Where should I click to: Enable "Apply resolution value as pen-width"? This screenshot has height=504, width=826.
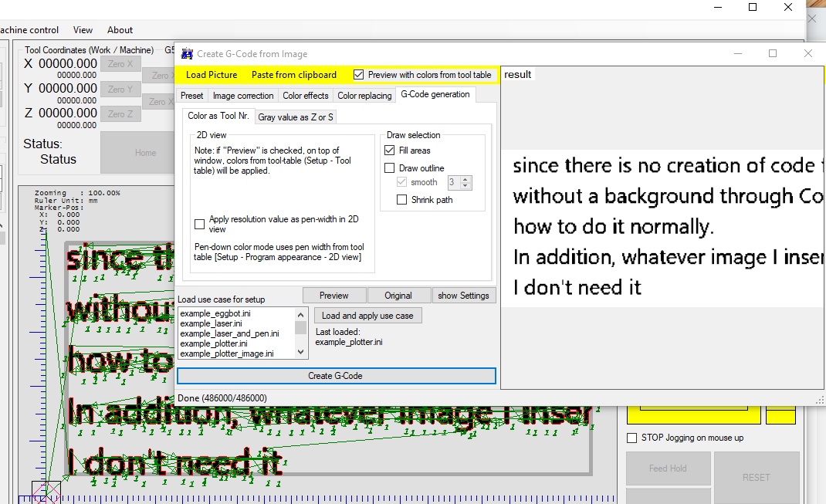tap(199, 224)
